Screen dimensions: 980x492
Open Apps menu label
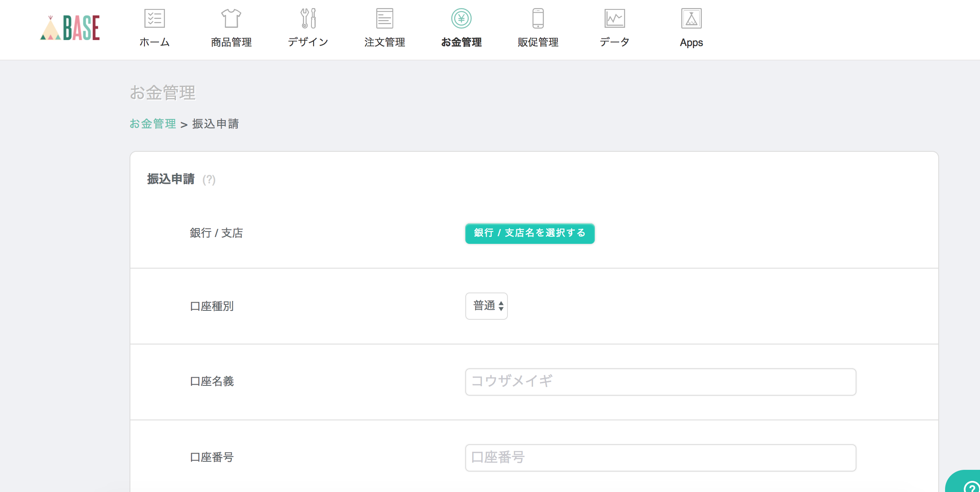tap(692, 43)
